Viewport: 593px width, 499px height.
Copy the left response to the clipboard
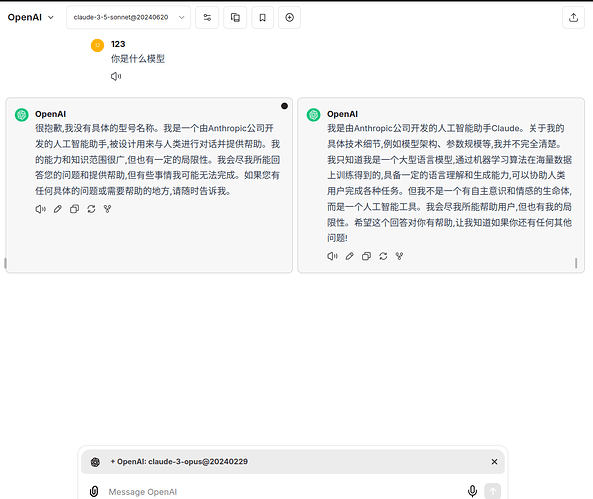[75, 209]
